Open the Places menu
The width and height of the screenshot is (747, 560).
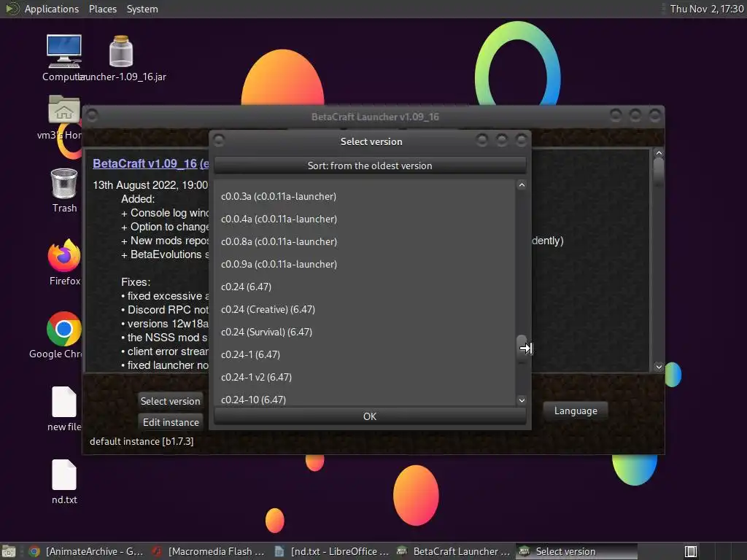coord(102,9)
